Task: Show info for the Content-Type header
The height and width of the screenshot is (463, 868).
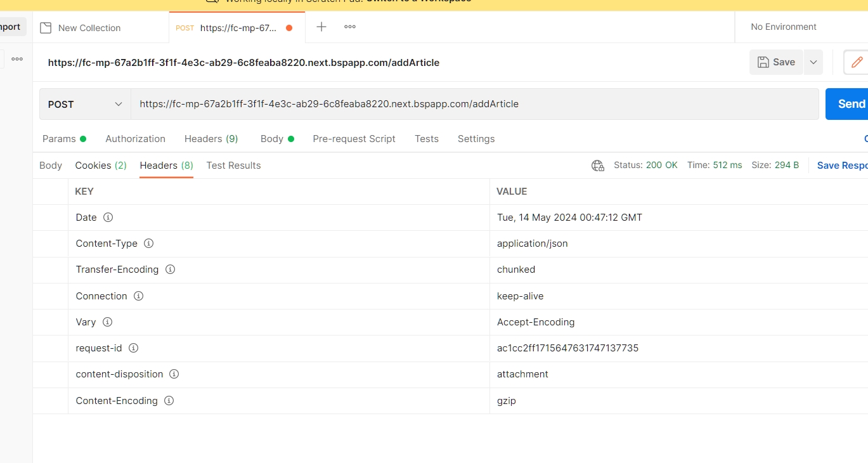Action: pyautogui.click(x=148, y=244)
